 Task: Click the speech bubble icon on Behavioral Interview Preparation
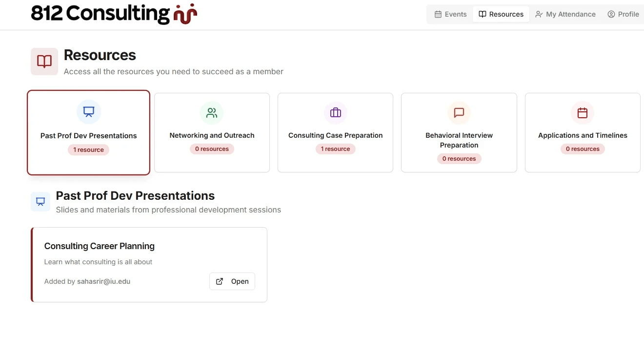pos(459,112)
